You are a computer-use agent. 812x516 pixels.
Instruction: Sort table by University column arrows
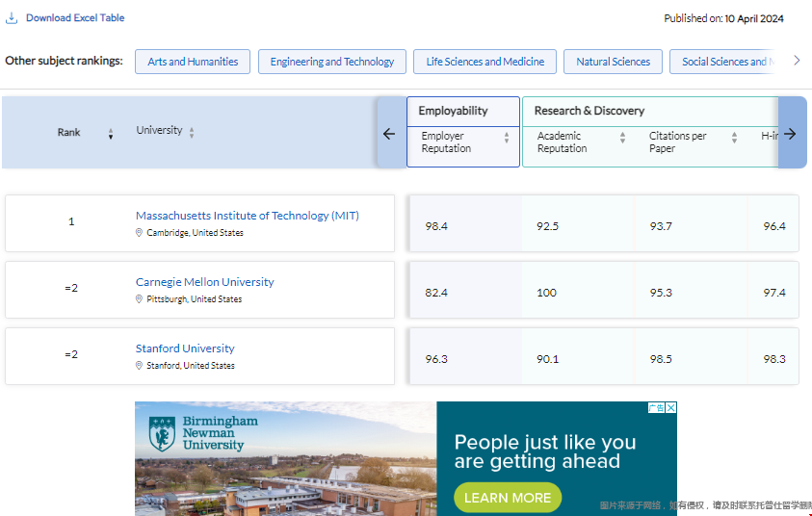point(192,133)
